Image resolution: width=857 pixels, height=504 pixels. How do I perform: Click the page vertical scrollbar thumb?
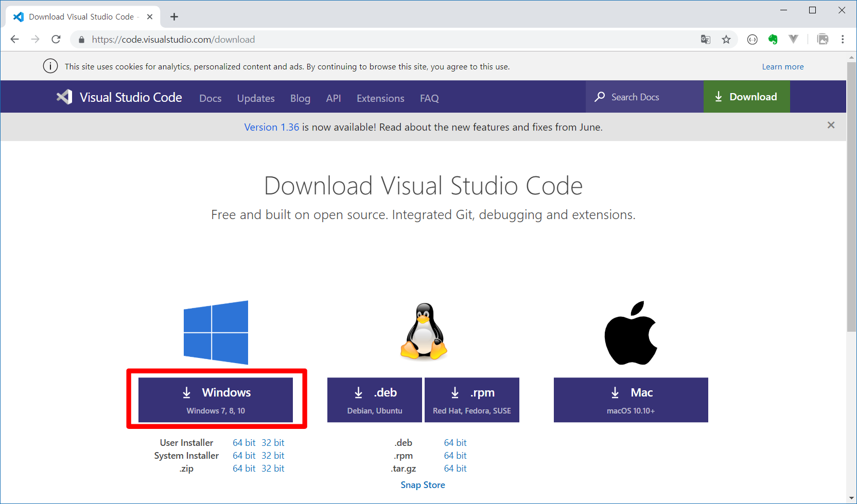[x=852, y=197]
